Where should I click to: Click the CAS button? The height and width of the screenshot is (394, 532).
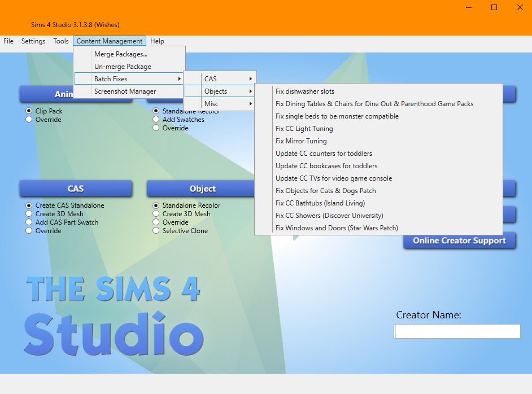[76, 189]
